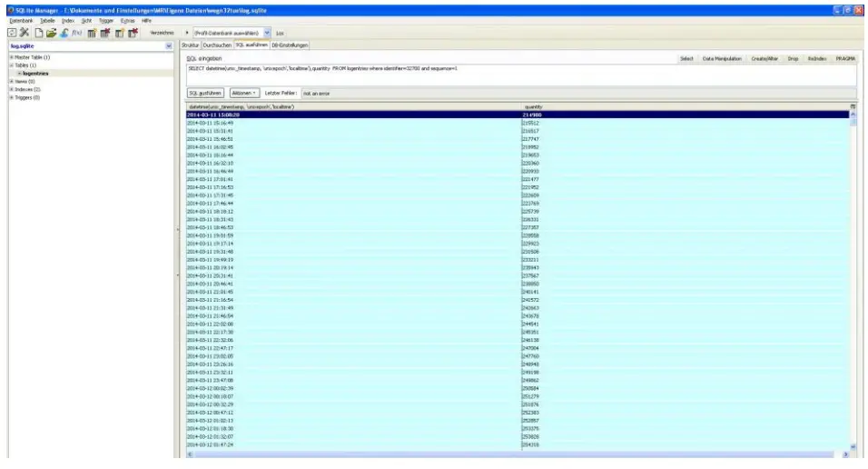The width and height of the screenshot is (868, 469).
Task: Expand the Indexes tree node
Action: pyautogui.click(x=11, y=89)
